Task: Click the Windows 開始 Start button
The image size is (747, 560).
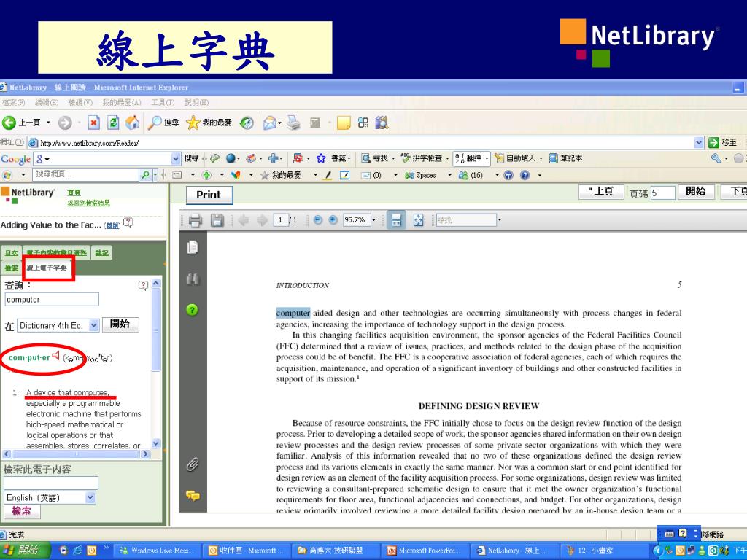Action: (x=25, y=551)
